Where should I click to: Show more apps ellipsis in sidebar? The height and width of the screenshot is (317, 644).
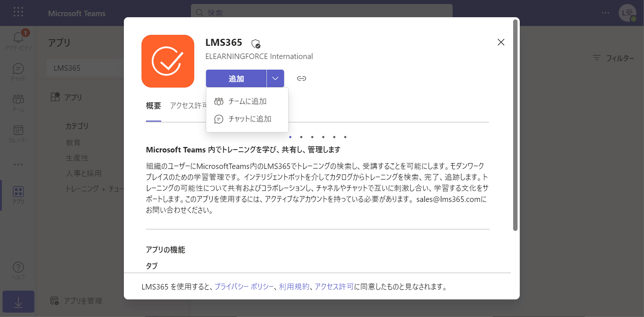(x=18, y=165)
